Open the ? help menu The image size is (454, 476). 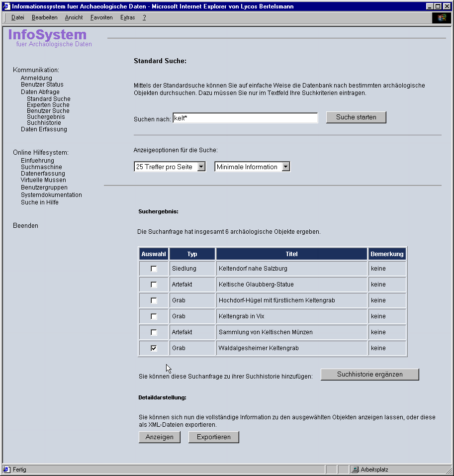[144, 17]
